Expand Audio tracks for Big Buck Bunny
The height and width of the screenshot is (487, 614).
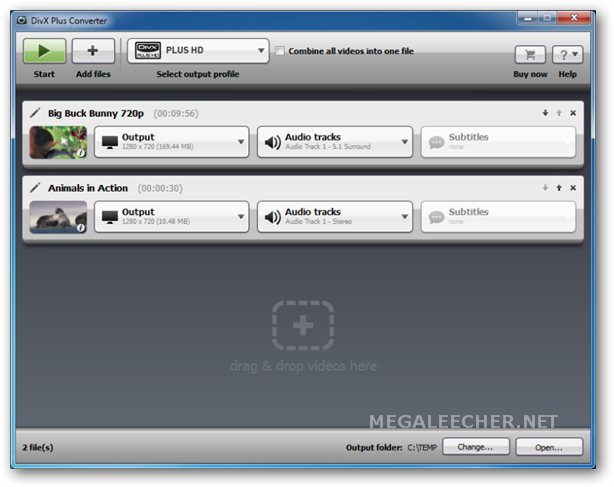tap(335, 142)
